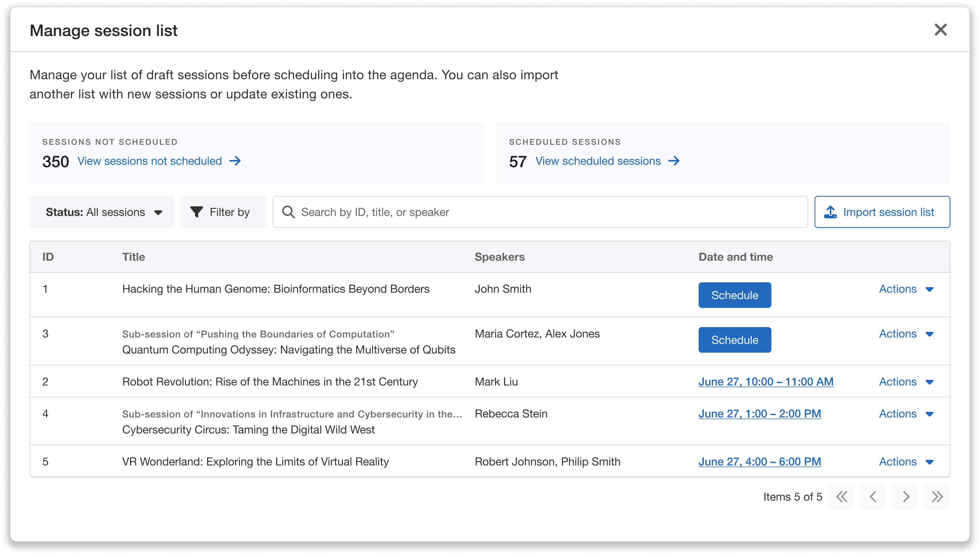The width and height of the screenshot is (980, 555).
Task: Click speakers Maria Cortez, Alex Jones
Action: click(x=537, y=334)
